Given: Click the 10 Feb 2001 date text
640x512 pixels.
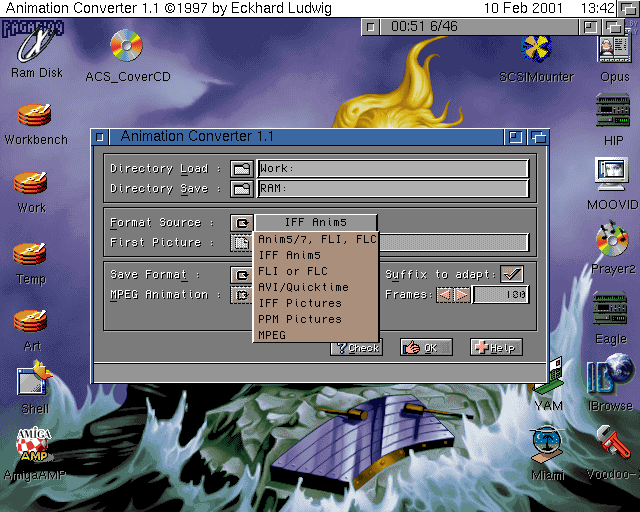Looking at the screenshot, I should coord(523,8).
